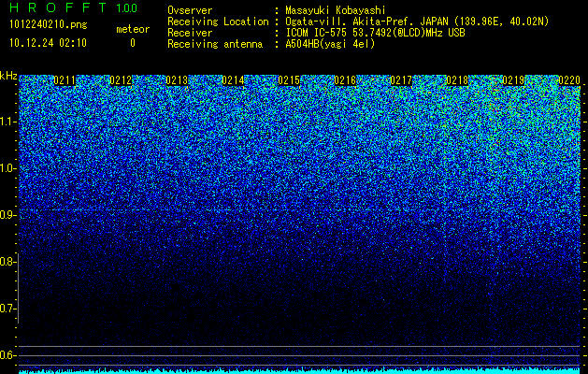Image resolution: width=588 pixels, height=374 pixels.
Task: Click the 1.0 kHz axis label
Action: (x=7, y=168)
